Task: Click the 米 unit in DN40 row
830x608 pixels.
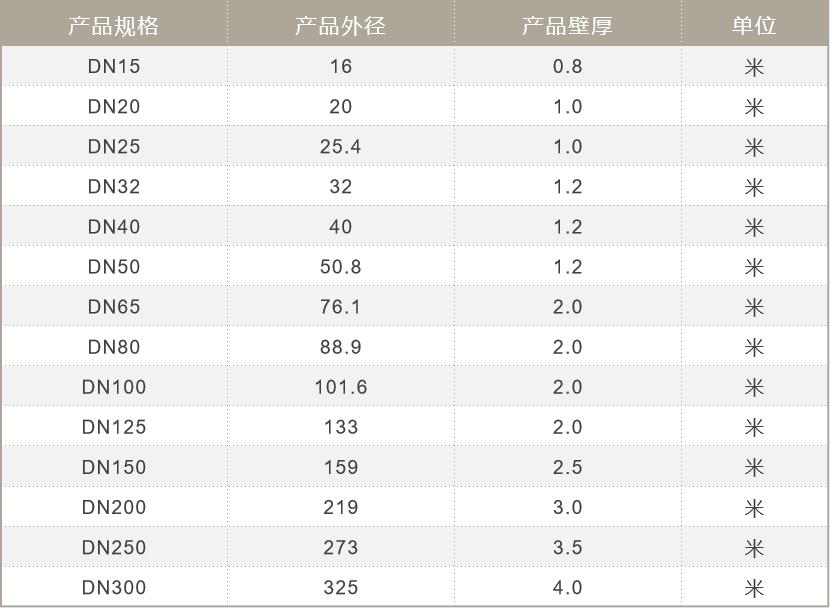Action: click(x=754, y=227)
